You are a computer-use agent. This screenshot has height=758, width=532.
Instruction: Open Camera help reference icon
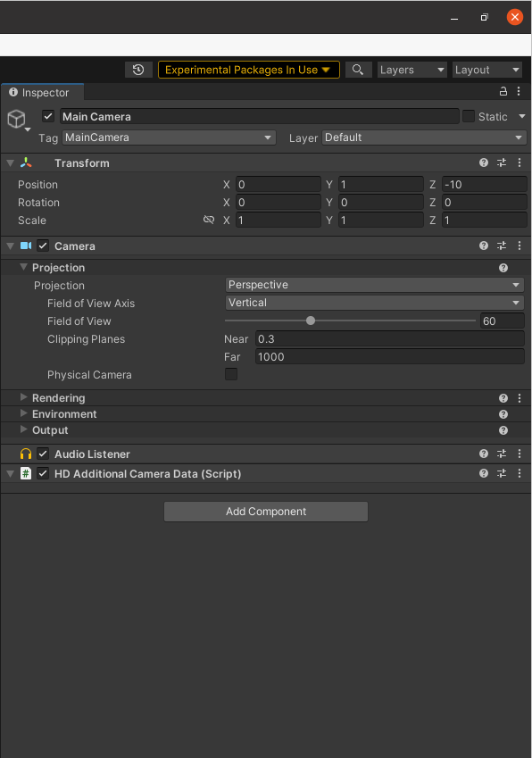pyautogui.click(x=484, y=246)
